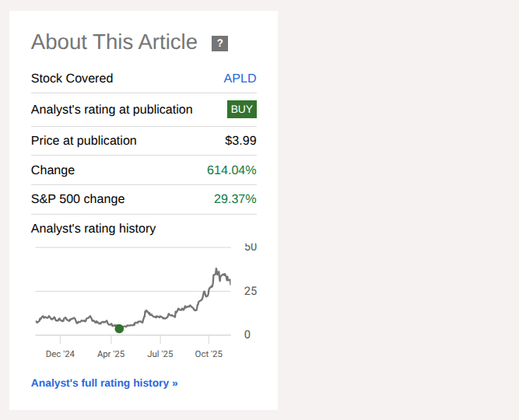Click the green BUY rating badge

[242, 109]
